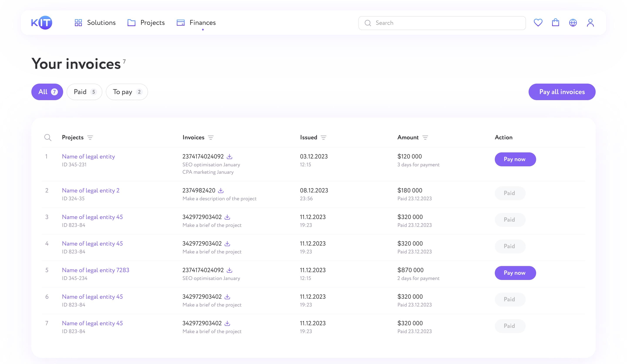Select the All invoices filter tab

point(47,92)
